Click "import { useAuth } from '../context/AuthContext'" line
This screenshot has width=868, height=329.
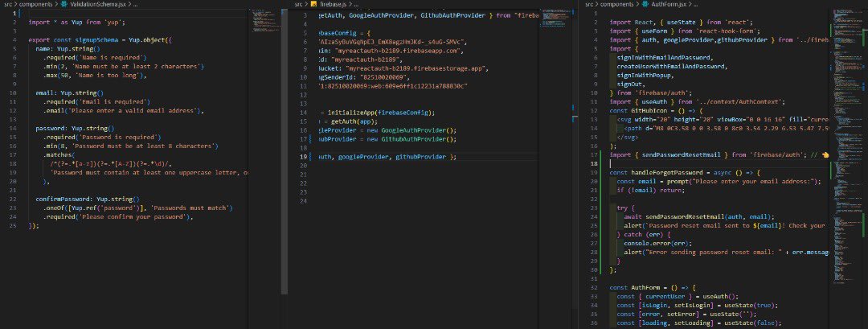point(698,102)
